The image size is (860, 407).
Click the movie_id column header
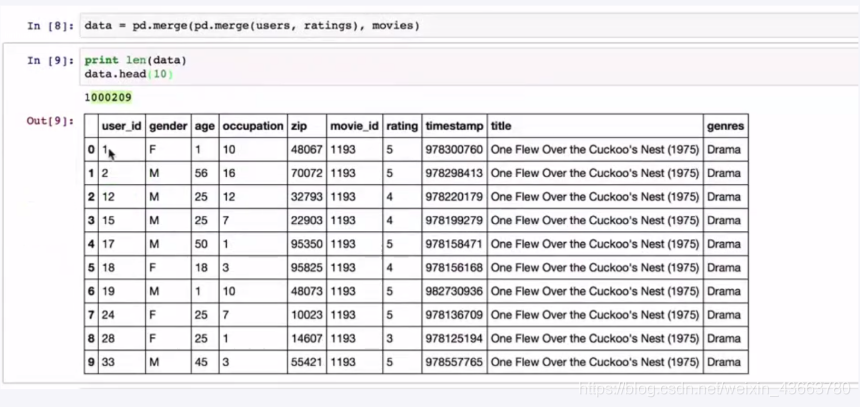tap(354, 126)
